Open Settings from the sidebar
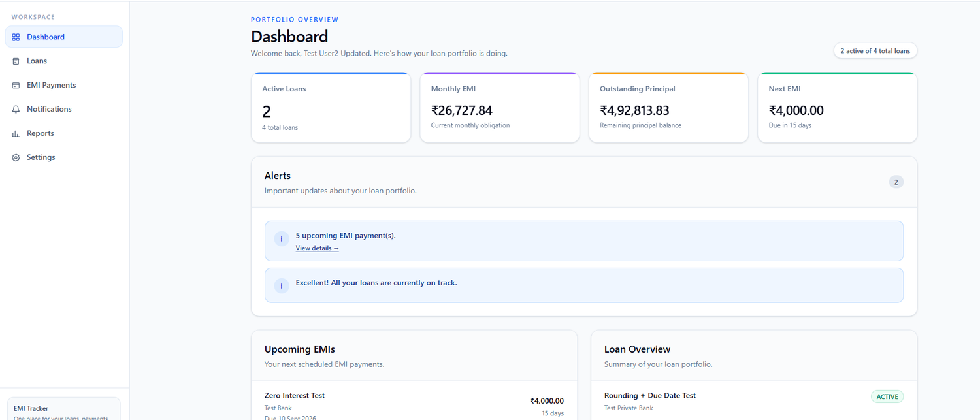The height and width of the screenshot is (420, 980). coord(63,158)
